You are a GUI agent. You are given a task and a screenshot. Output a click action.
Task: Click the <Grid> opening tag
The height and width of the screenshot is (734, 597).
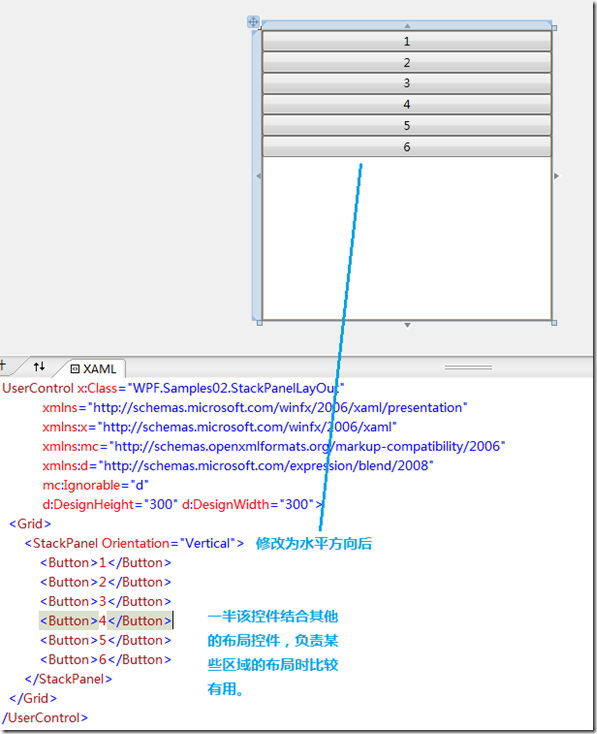[x=30, y=524]
